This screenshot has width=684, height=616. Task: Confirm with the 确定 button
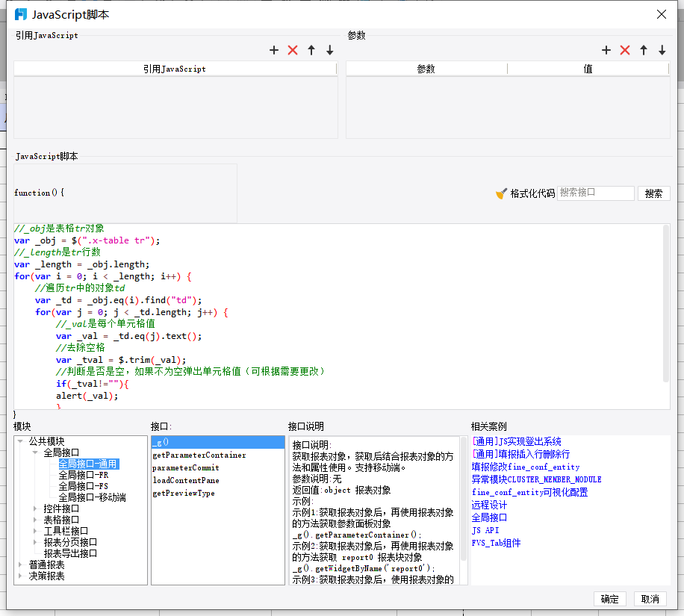click(x=609, y=599)
